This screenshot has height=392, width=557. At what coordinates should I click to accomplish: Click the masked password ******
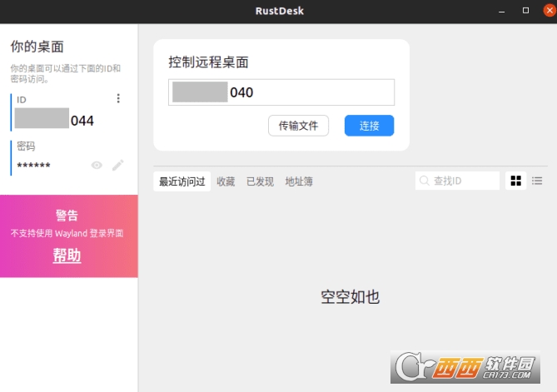pyautogui.click(x=34, y=165)
